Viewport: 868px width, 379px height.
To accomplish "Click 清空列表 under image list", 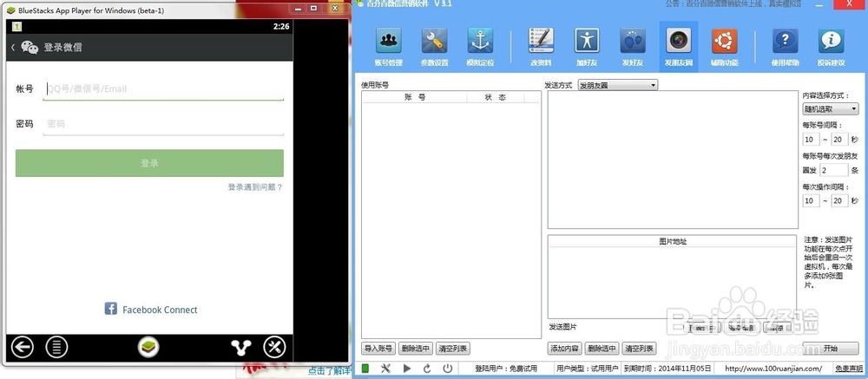I will 639,349.
